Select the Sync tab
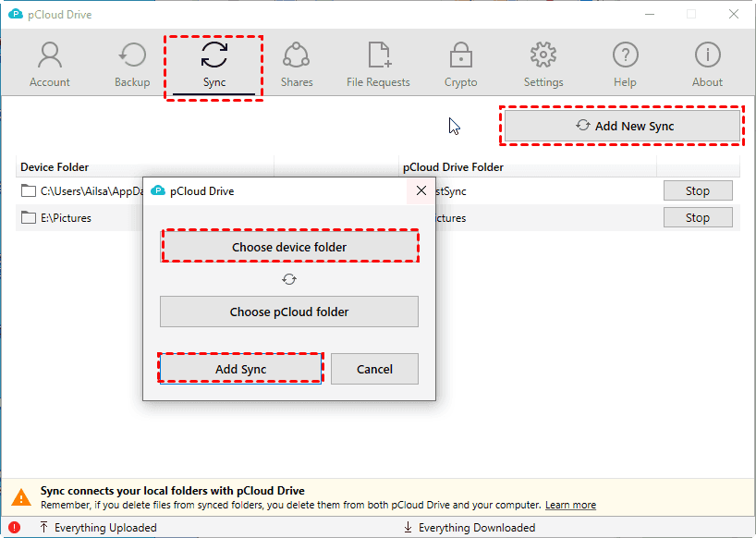Image resolution: width=756 pixels, height=538 pixels. 214,65
